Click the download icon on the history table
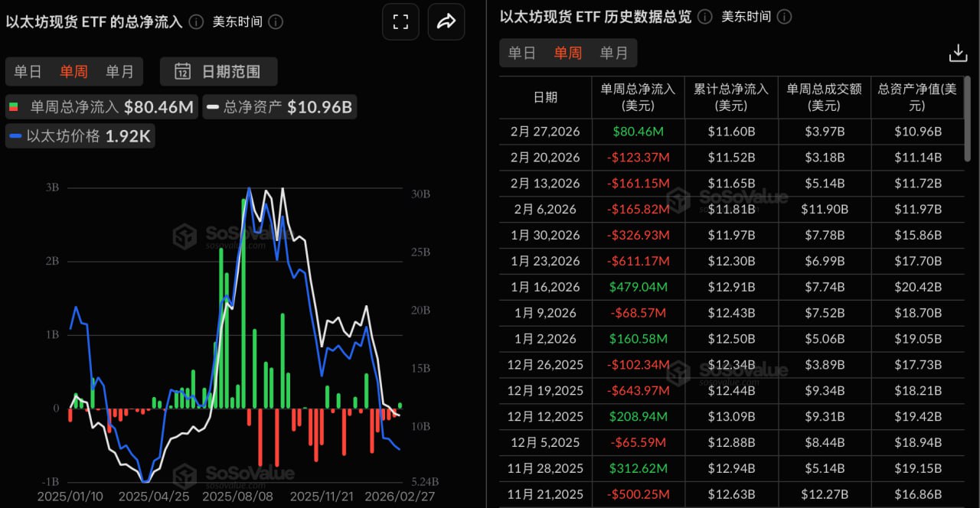Screen dimensions: 980x508 [958, 53]
